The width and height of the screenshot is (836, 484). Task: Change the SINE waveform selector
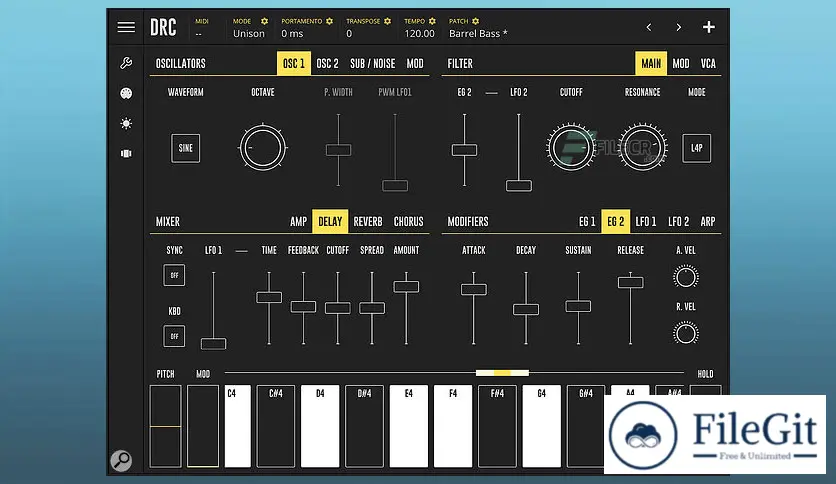click(x=186, y=148)
